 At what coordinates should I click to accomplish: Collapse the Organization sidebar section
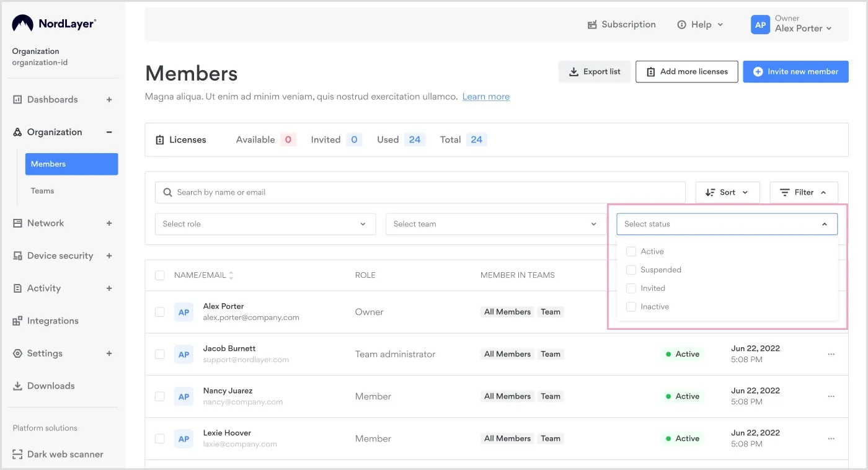click(x=109, y=131)
